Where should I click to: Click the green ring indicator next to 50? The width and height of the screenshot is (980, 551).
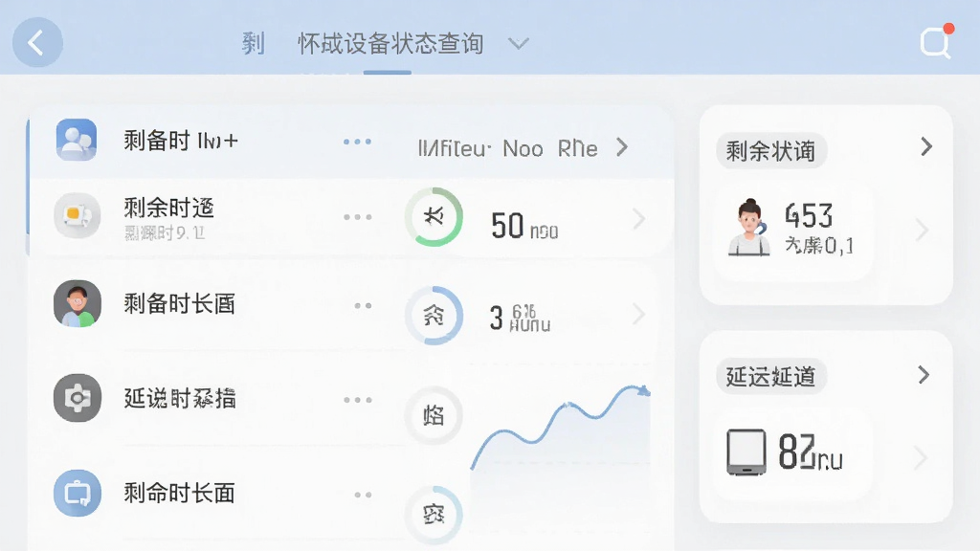point(434,217)
